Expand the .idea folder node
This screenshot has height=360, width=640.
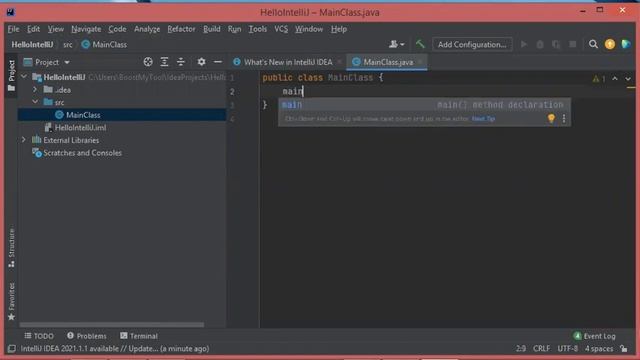35,89
